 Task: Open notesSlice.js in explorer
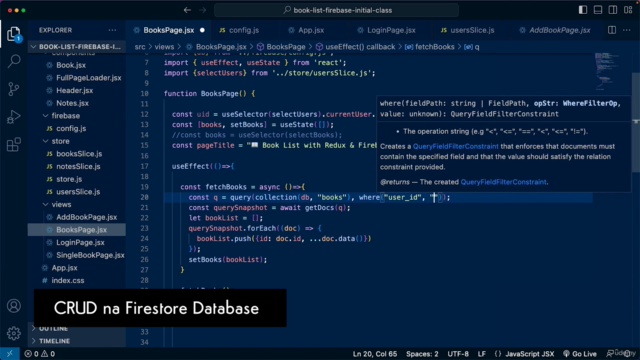[x=78, y=167]
